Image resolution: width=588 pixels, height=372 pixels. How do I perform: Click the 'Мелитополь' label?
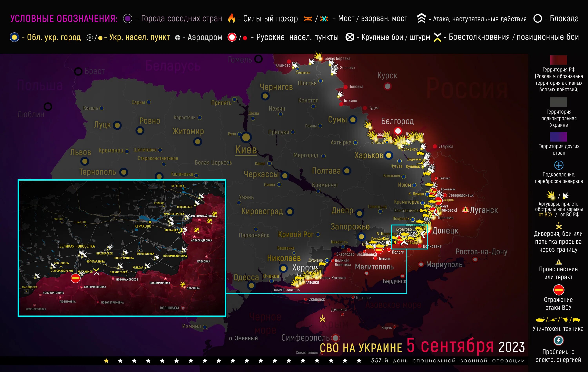[x=374, y=267]
